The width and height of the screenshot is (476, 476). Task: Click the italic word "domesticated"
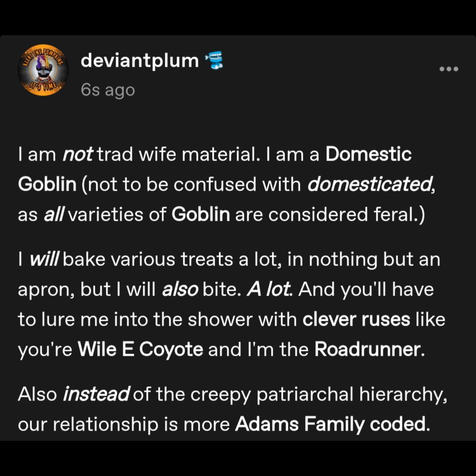pos(370,184)
